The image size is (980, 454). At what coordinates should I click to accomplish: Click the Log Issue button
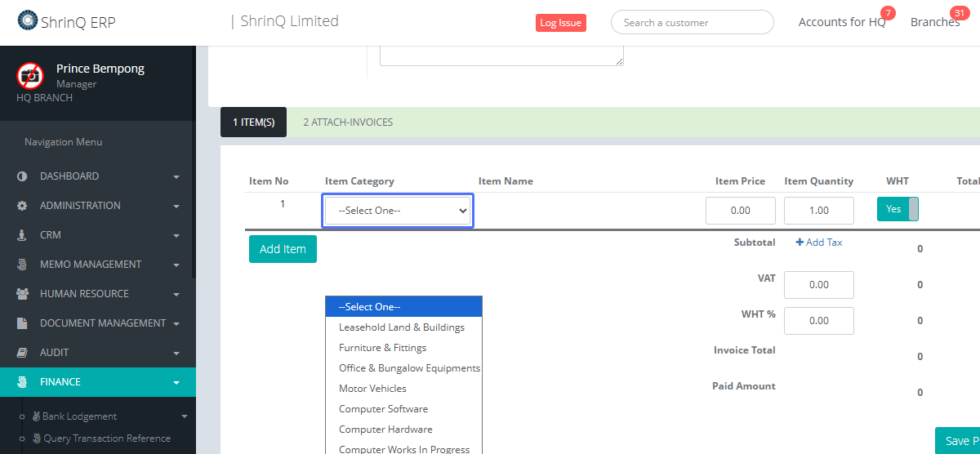[560, 23]
